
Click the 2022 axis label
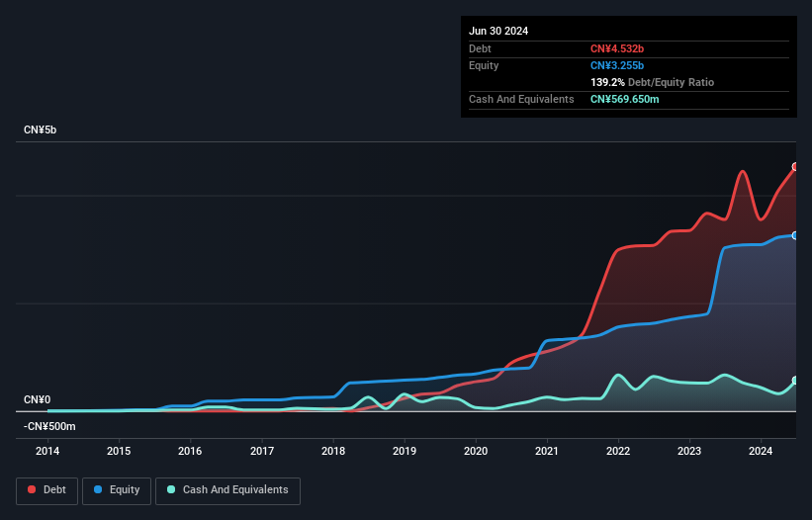click(618, 451)
